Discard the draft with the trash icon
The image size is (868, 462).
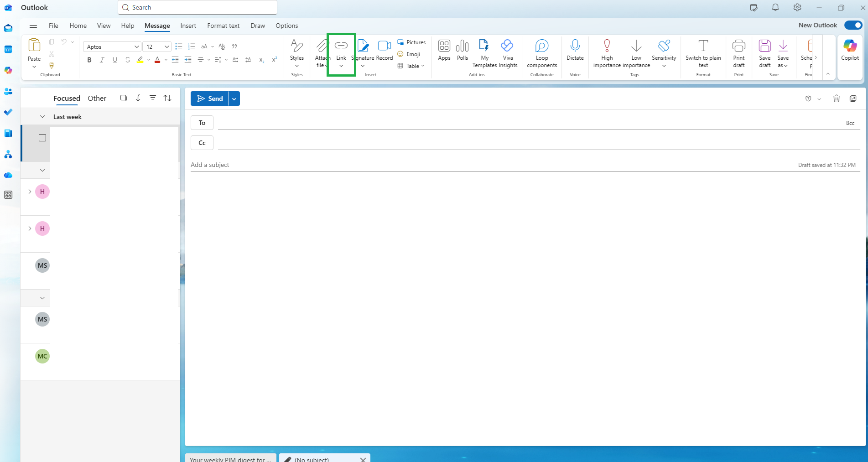click(837, 99)
